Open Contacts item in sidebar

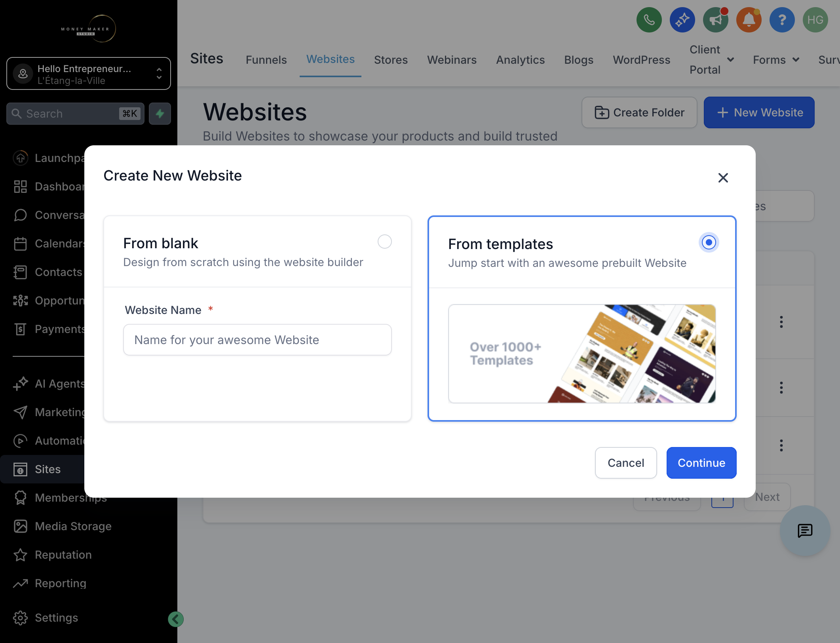(x=48, y=272)
